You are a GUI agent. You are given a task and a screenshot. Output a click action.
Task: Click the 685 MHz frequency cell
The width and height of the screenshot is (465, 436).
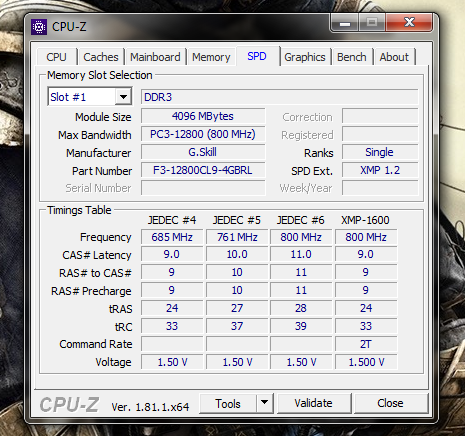(x=172, y=237)
